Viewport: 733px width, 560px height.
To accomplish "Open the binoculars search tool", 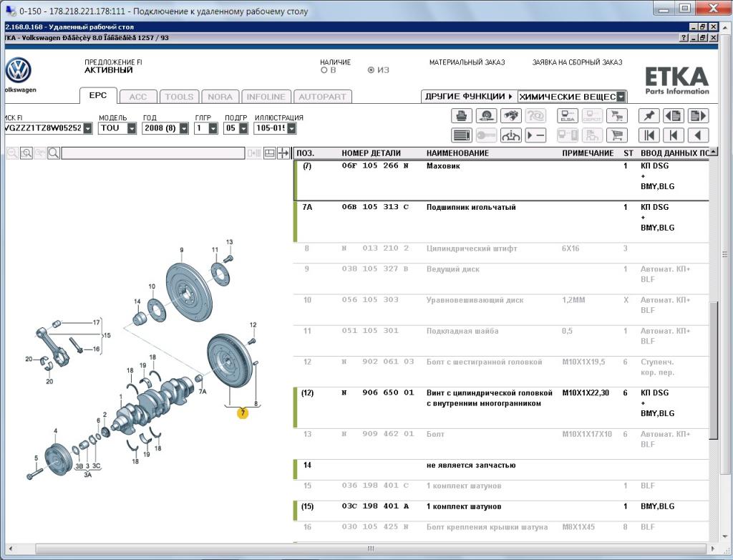I will tap(511, 115).
